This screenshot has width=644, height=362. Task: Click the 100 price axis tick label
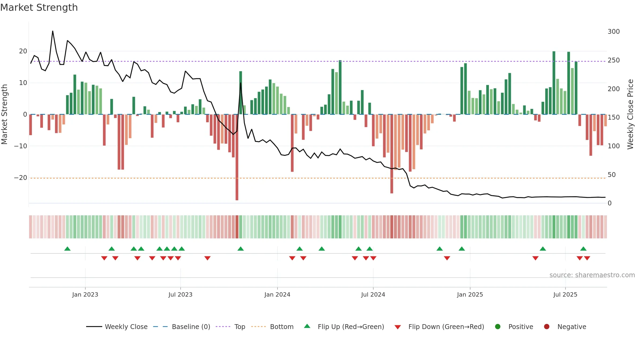click(x=614, y=146)
